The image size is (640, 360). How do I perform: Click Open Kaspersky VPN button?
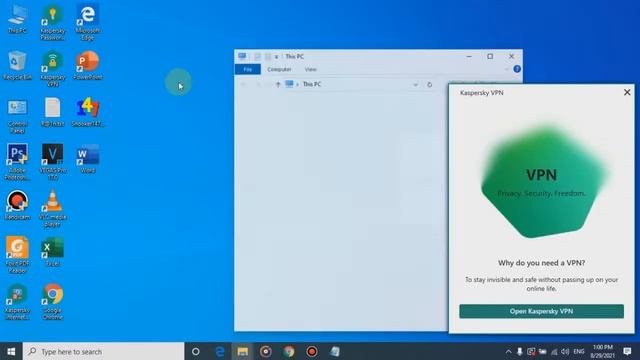(x=541, y=311)
